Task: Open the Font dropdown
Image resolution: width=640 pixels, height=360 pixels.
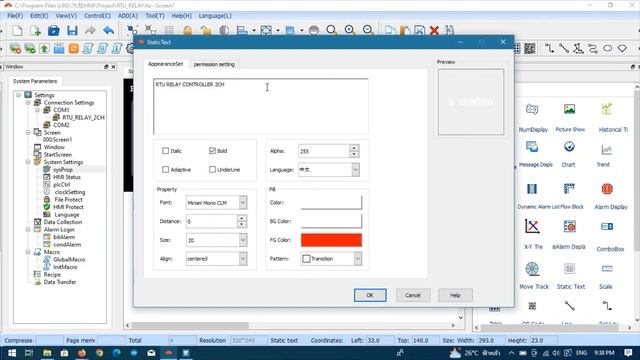Action: (243, 202)
